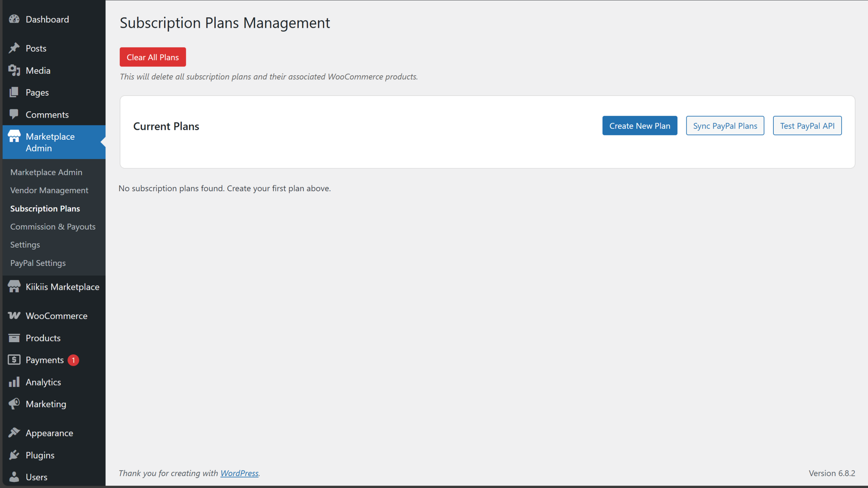Open the Products menu label
Image resolution: width=868 pixels, height=488 pixels.
43,338
